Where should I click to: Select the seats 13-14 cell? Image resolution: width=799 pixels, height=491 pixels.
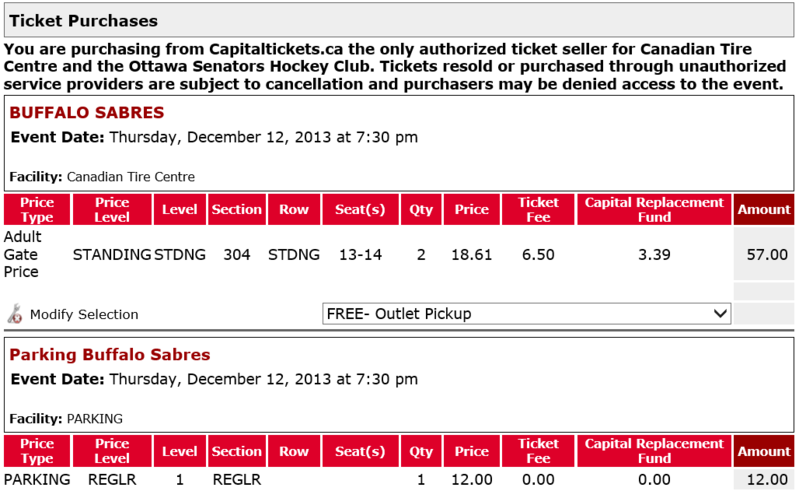click(x=360, y=254)
